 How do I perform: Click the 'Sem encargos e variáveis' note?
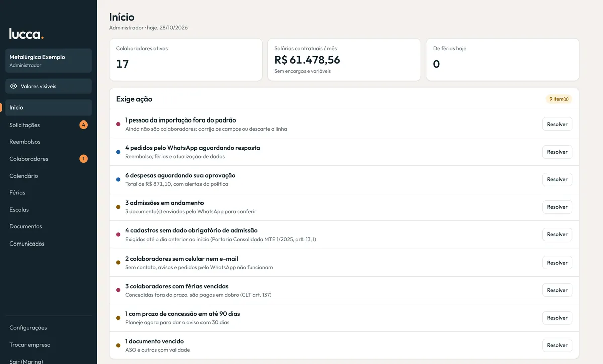coord(303,71)
